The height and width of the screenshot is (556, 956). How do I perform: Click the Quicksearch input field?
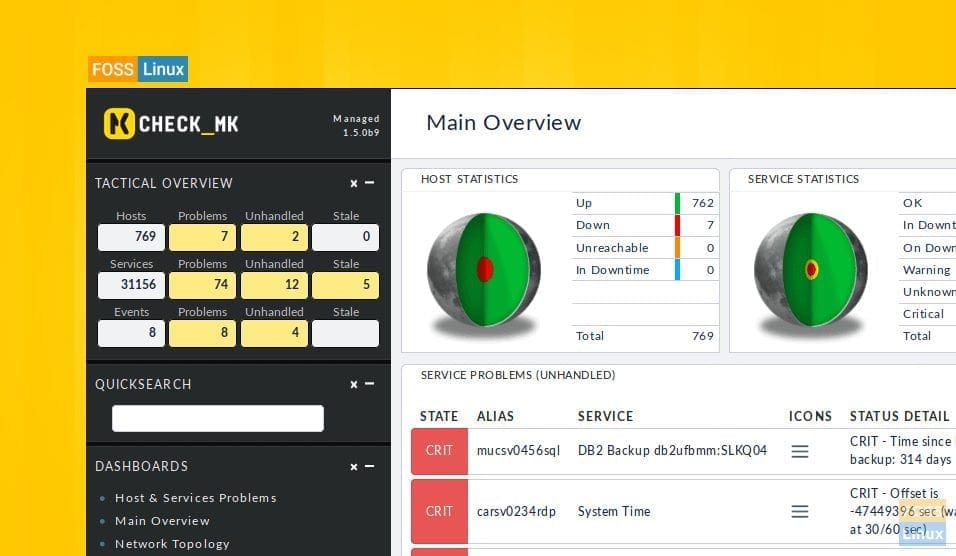click(x=218, y=418)
